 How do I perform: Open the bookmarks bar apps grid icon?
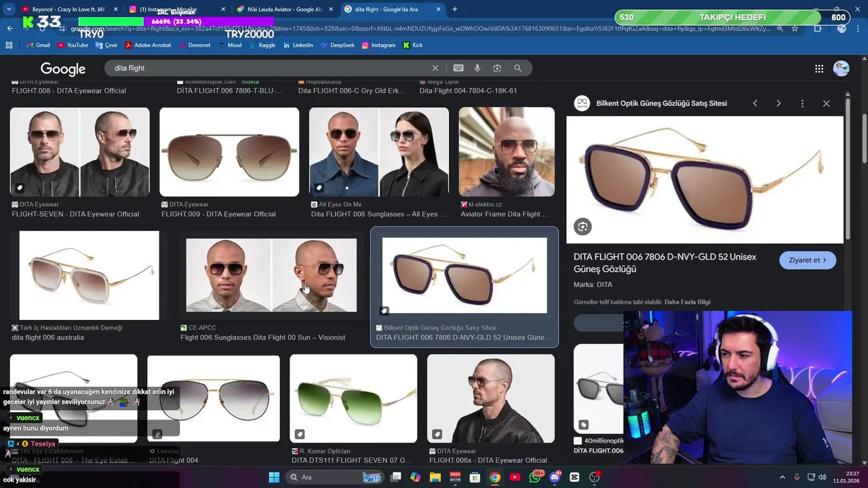click(x=9, y=45)
